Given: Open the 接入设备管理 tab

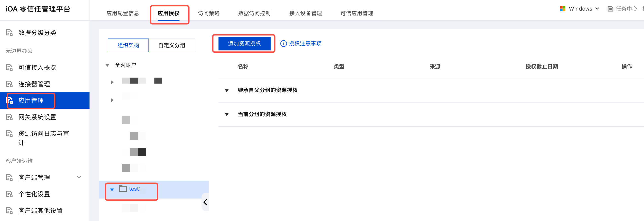Looking at the screenshot, I should pos(305,13).
